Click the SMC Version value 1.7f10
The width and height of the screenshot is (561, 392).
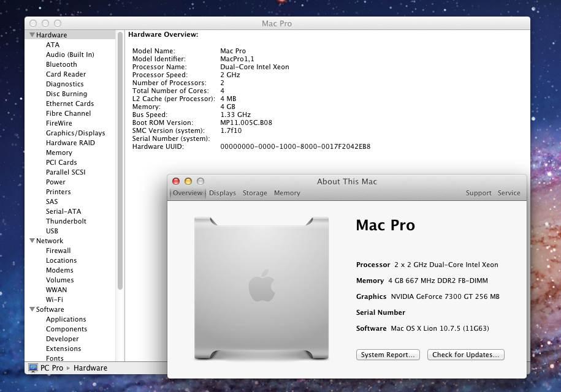(x=231, y=130)
